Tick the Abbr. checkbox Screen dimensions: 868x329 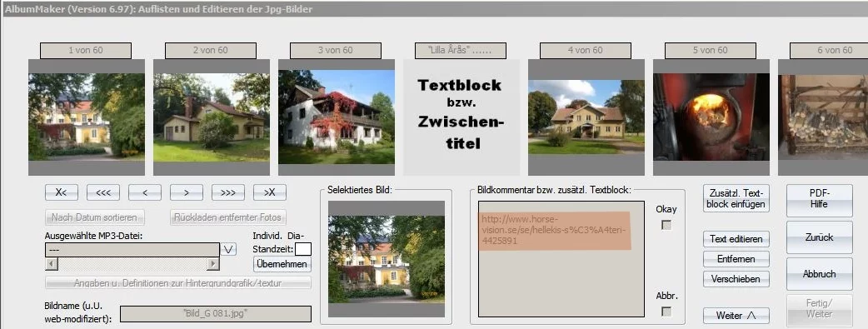pos(666,312)
